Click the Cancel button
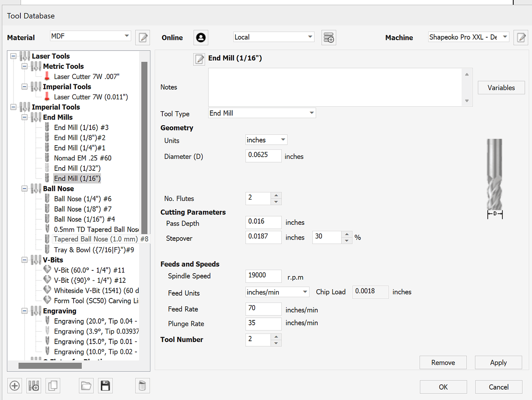Viewport: 532px width, 400px height. 499,387
